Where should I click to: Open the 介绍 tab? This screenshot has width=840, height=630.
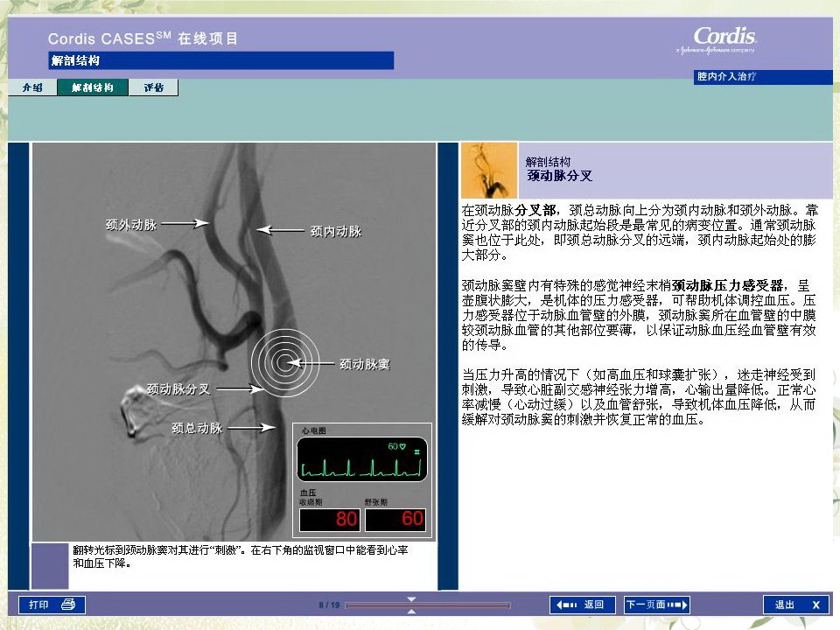coord(32,87)
